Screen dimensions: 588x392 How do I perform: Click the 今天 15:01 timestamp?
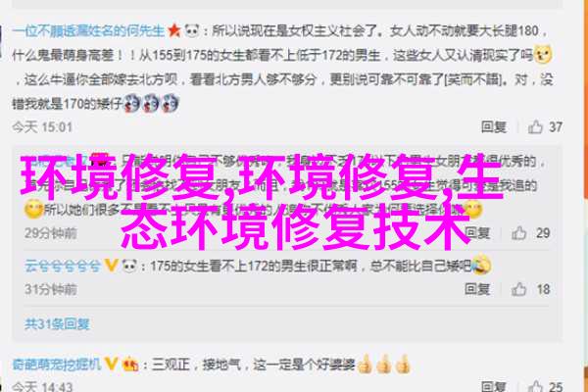[42, 127]
